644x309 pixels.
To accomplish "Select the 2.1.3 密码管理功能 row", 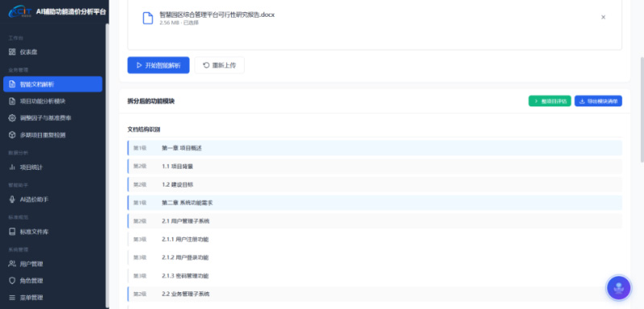I will pyautogui.click(x=374, y=276).
